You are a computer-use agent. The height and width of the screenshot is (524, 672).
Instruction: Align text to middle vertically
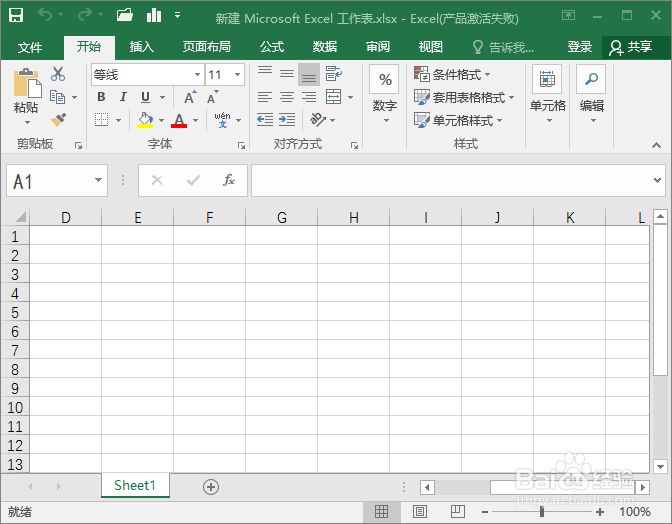pos(287,74)
